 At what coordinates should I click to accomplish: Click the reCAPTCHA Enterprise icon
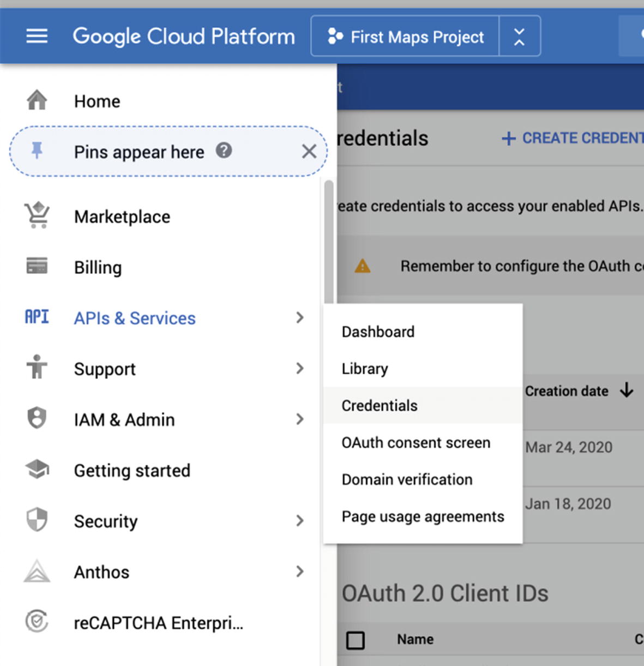click(37, 621)
